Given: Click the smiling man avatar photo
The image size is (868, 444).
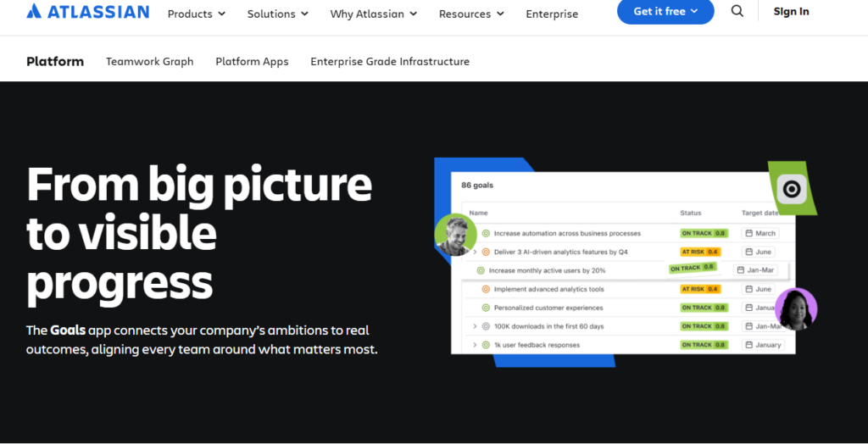Looking at the screenshot, I should tap(455, 235).
